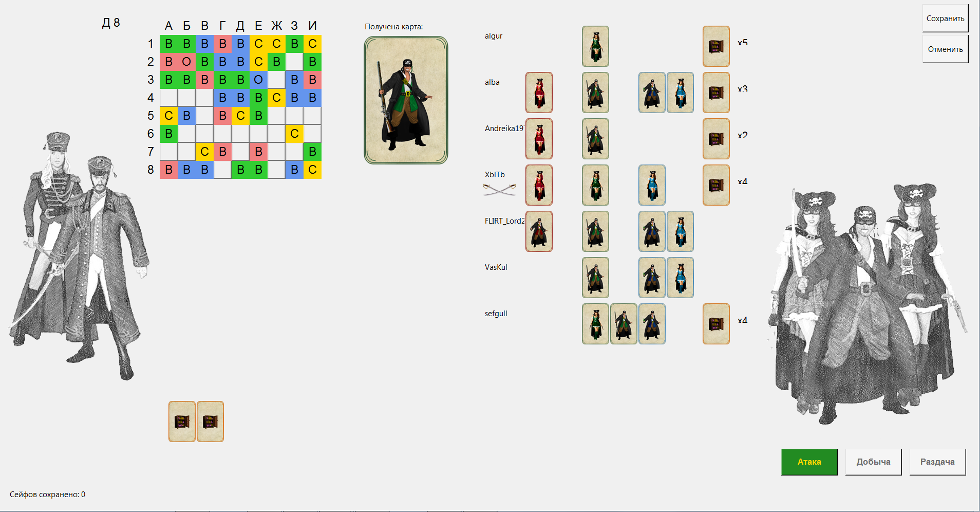Open the Добыча button
Image resolution: width=980 pixels, height=512 pixels.
[x=873, y=462]
